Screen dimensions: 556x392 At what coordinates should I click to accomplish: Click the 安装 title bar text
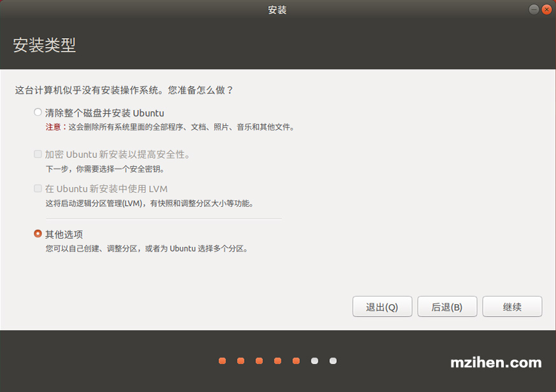coord(277,10)
